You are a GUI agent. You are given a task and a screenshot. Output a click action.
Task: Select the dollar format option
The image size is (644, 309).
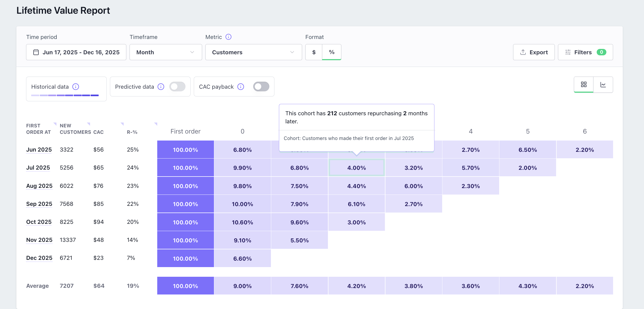pos(314,52)
